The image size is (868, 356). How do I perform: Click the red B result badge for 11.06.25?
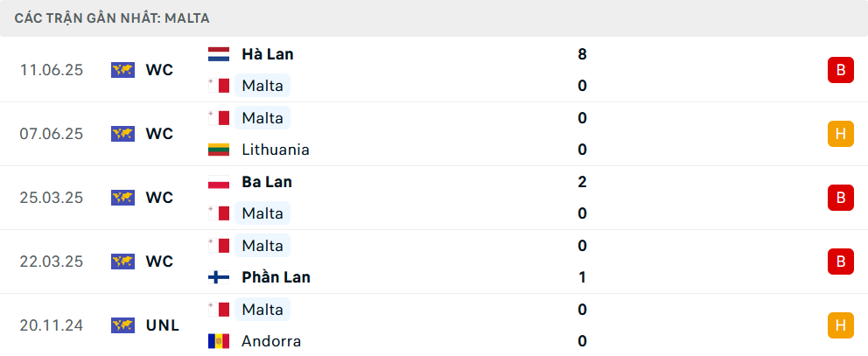pos(840,70)
